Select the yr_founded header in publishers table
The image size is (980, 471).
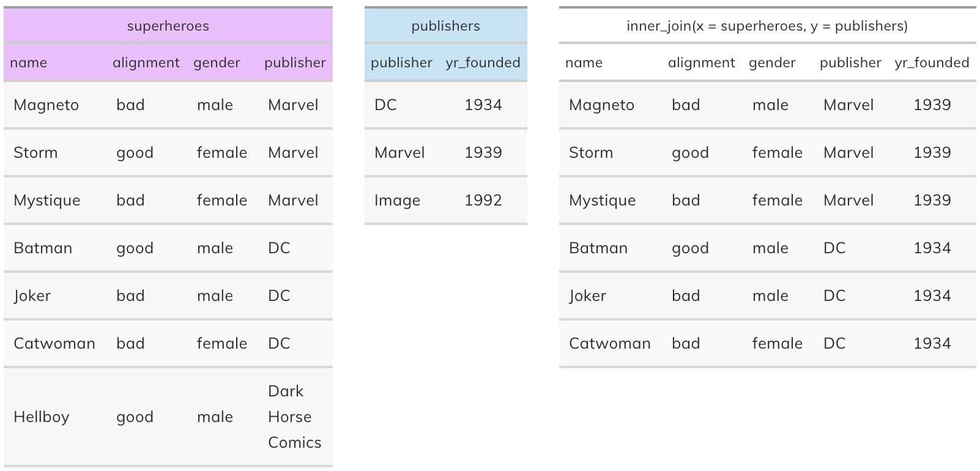483,62
